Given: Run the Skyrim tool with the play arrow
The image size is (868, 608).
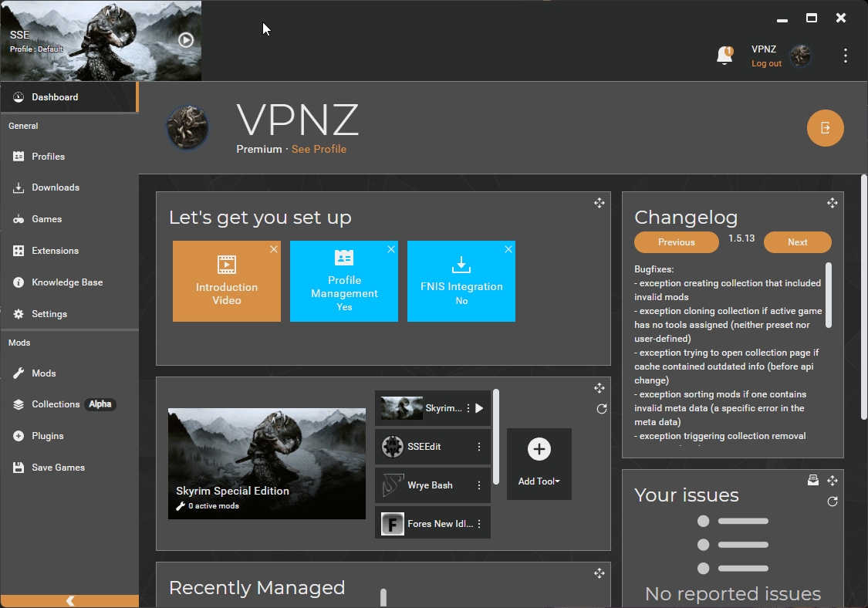Looking at the screenshot, I should click(x=479, y=408).
